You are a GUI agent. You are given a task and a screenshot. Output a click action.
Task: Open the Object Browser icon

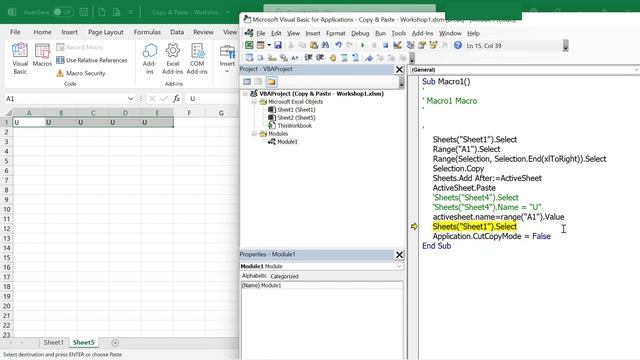tap(433, 45)
